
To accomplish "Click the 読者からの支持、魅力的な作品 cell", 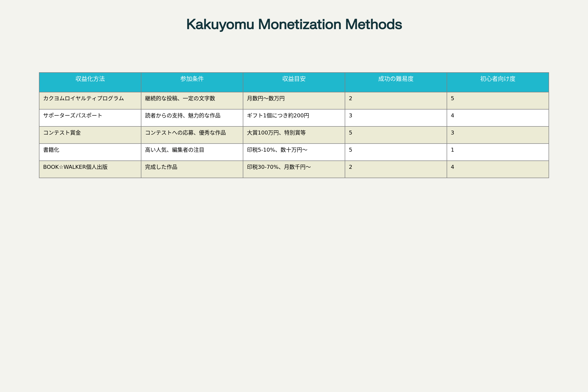I will click(192, 118).
